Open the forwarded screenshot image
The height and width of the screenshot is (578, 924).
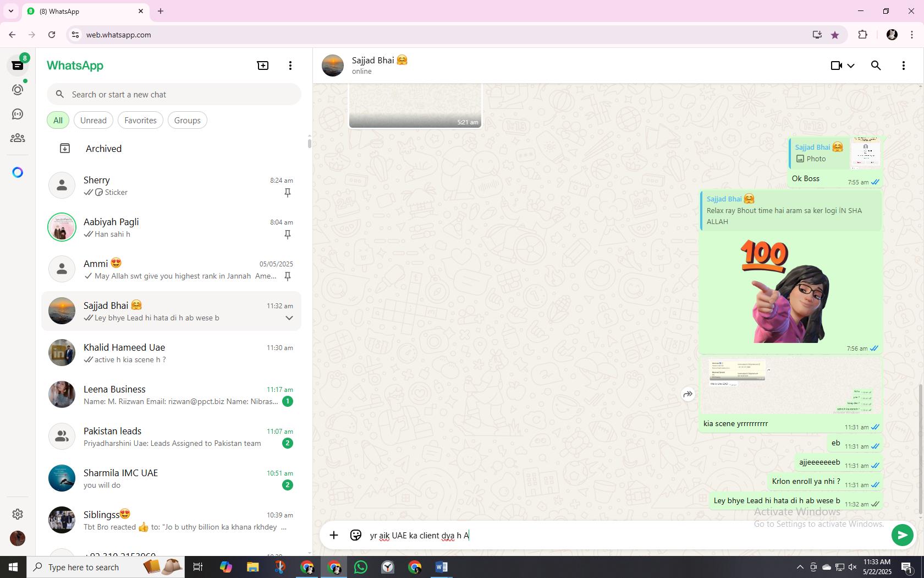tap(791, 385)
